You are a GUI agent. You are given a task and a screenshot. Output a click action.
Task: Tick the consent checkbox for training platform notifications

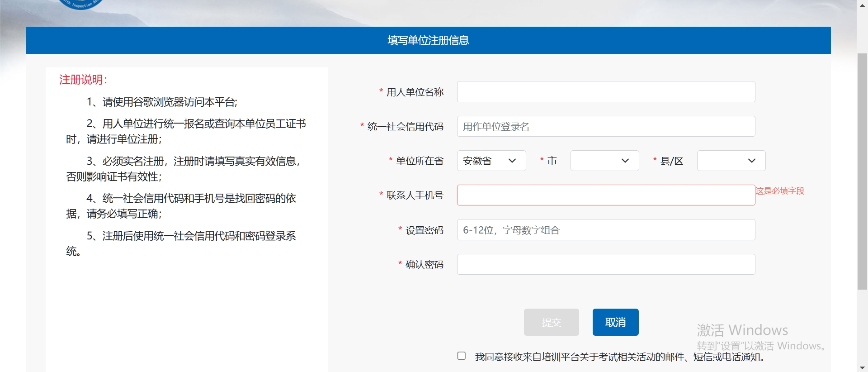(x=462, y=356)
